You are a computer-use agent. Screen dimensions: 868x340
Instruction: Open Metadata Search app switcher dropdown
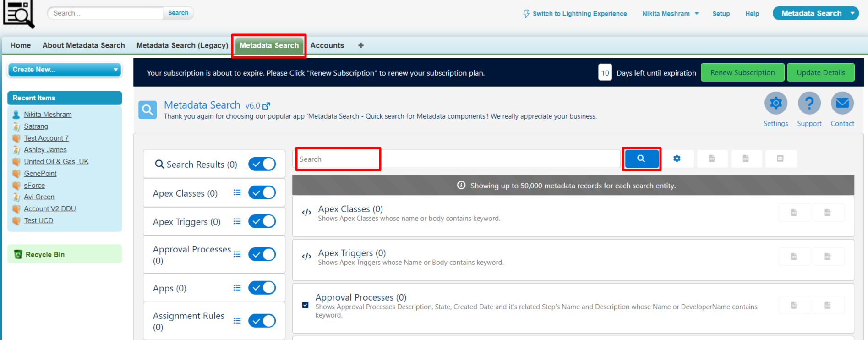coord(815,13)
